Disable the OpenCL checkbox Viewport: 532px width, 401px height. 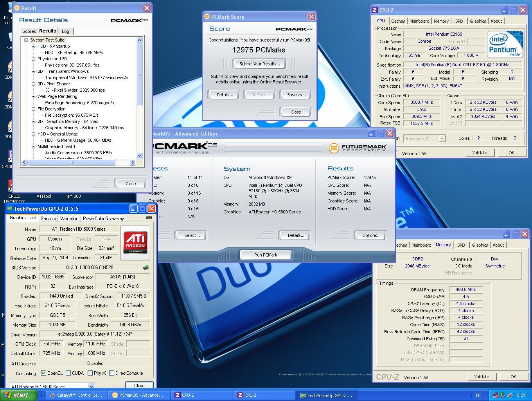click(x=43, y=373)
